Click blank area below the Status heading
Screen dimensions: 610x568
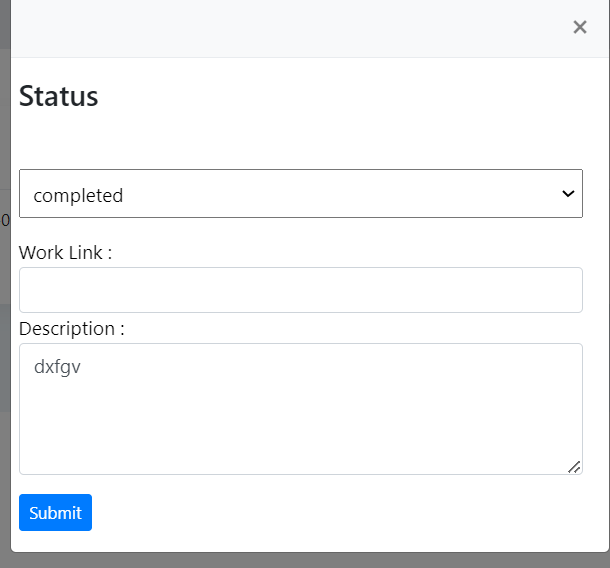coord(300,140)
